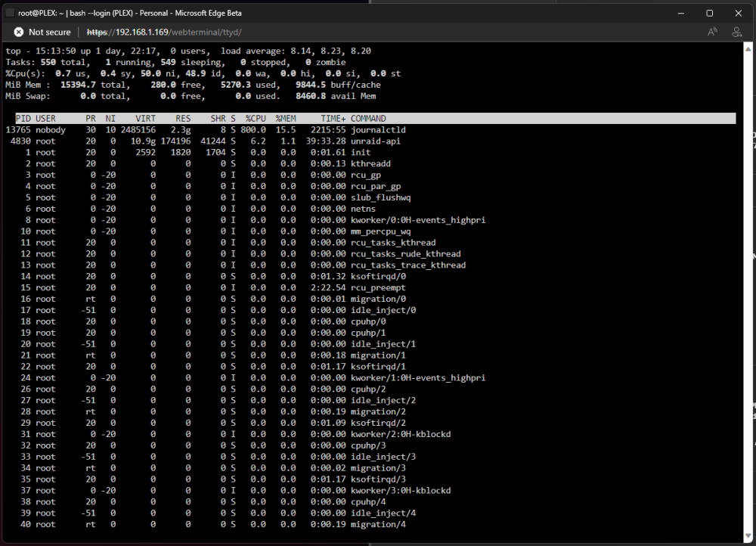The width and height of the screenshot is (756, 546).
Task: Click the mm_percpu_wq process name
Action: click(381, 231)
